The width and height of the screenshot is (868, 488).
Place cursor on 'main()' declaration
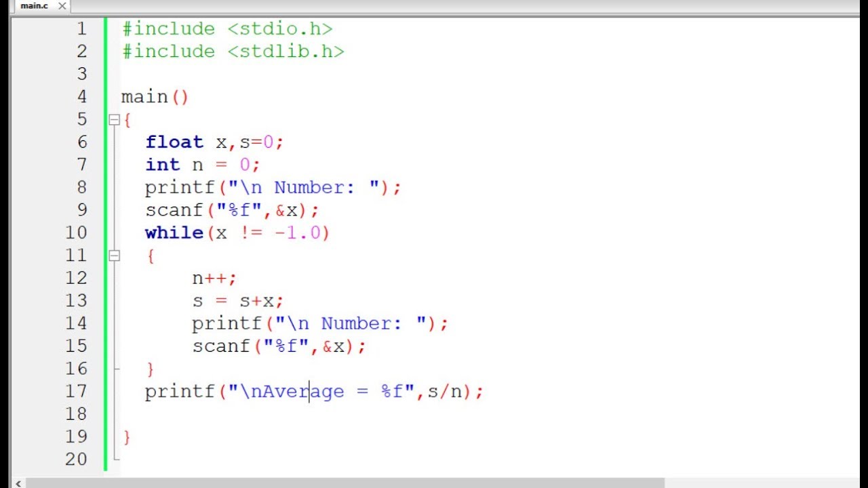[155, 97]
